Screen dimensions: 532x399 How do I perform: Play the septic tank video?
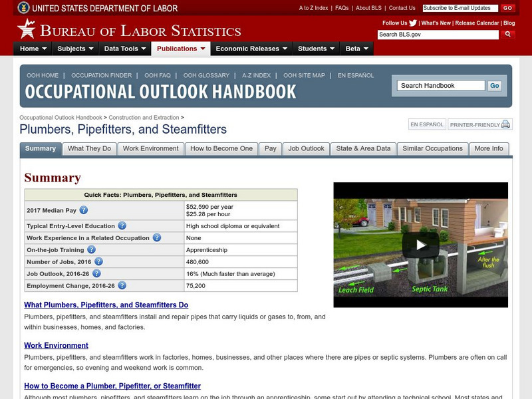[x=421, y=245]
